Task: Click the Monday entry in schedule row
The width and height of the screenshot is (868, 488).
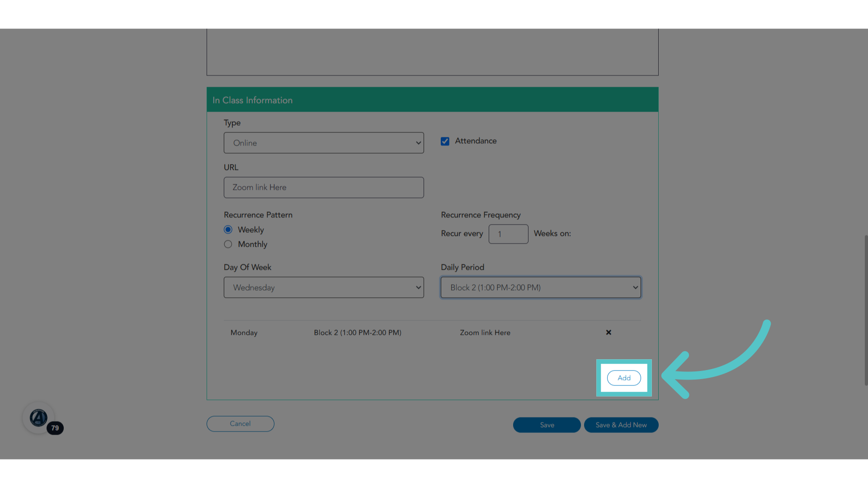Action: [x=244, y=333]
